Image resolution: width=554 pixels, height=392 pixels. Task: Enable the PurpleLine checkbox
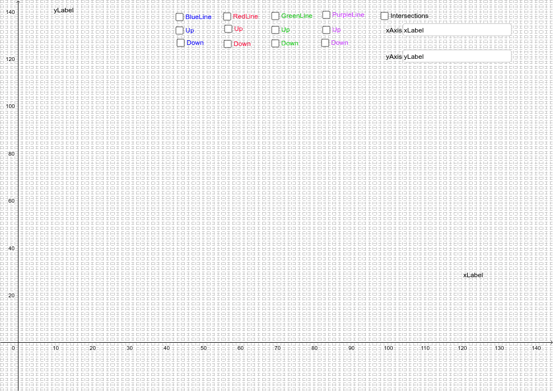pos(327,15)
